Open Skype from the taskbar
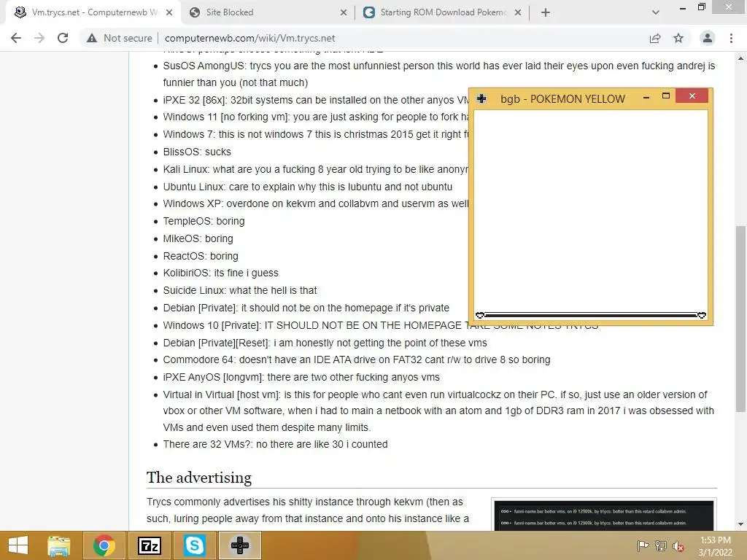Viewport: 747px width, 560px height. coord(194,545)
